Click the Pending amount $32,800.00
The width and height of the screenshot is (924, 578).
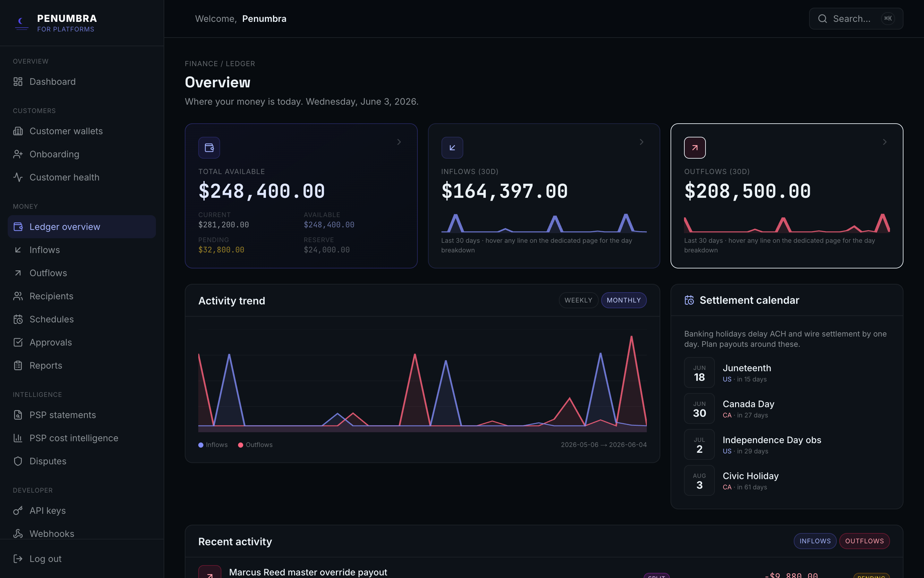[221, 250]
